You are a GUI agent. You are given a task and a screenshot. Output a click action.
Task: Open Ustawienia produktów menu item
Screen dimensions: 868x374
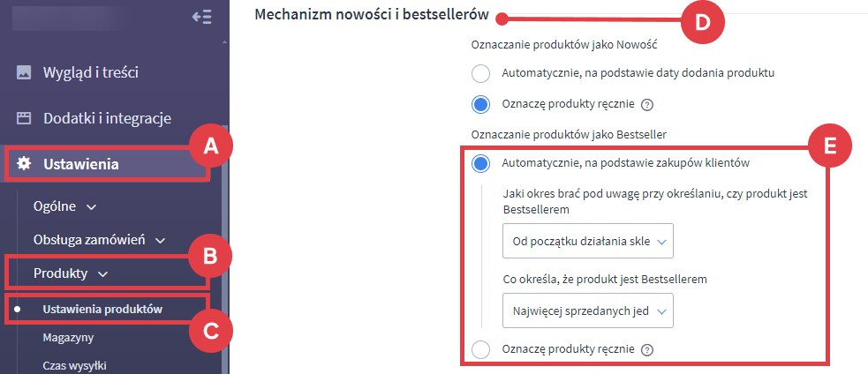[x=102, y=309]
